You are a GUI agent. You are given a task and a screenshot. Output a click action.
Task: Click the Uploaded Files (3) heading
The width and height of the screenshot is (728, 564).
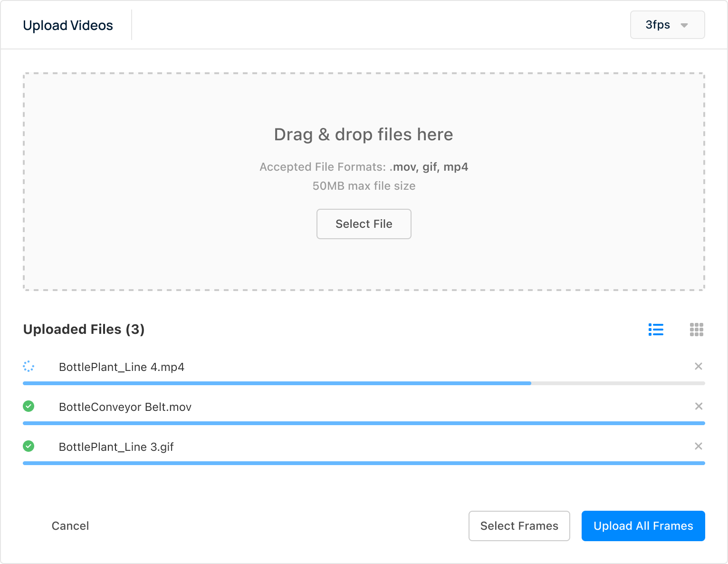84,329
